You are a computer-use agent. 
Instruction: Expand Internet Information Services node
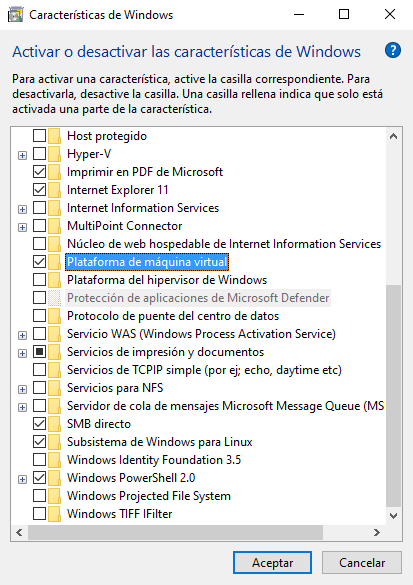(x=22, y=209)
